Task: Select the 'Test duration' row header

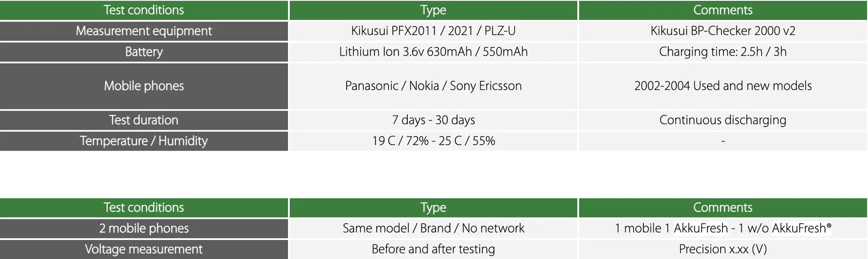Action: pyautogui.click(x=144, y=120)
